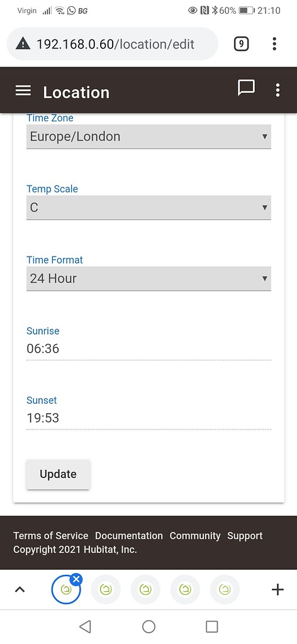The image size is (297, 644).
Task: Open the hamburger navigation menu
Action: (x=23, y=91)
